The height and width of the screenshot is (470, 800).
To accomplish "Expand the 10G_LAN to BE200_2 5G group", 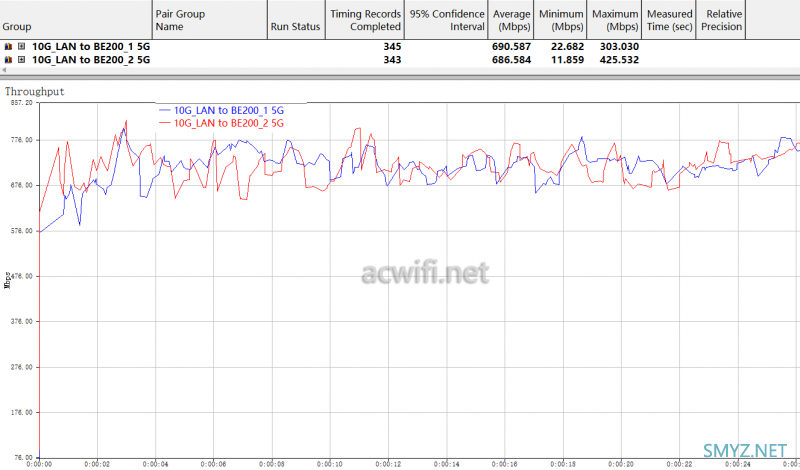I will [21, 60].
